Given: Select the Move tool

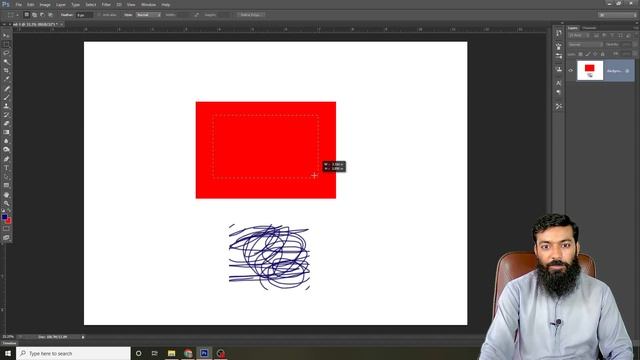Looking at the screenshot, I should pyautogui.click(x=6, y=36).
